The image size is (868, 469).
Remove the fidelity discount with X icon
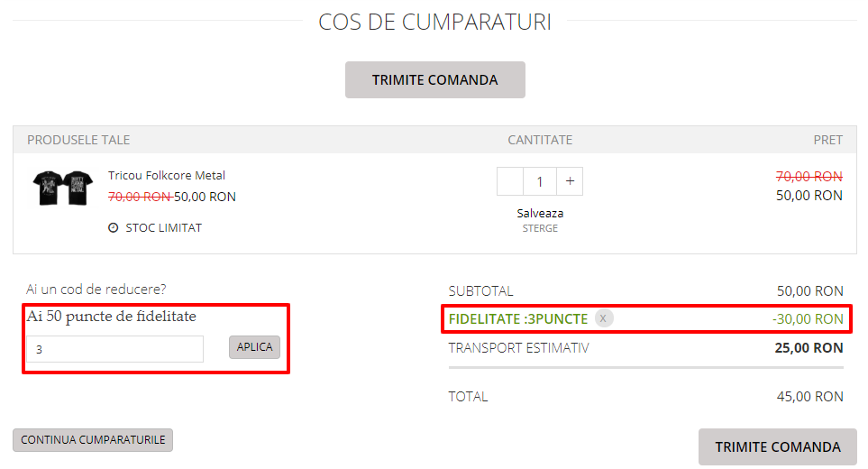point(603,318)
